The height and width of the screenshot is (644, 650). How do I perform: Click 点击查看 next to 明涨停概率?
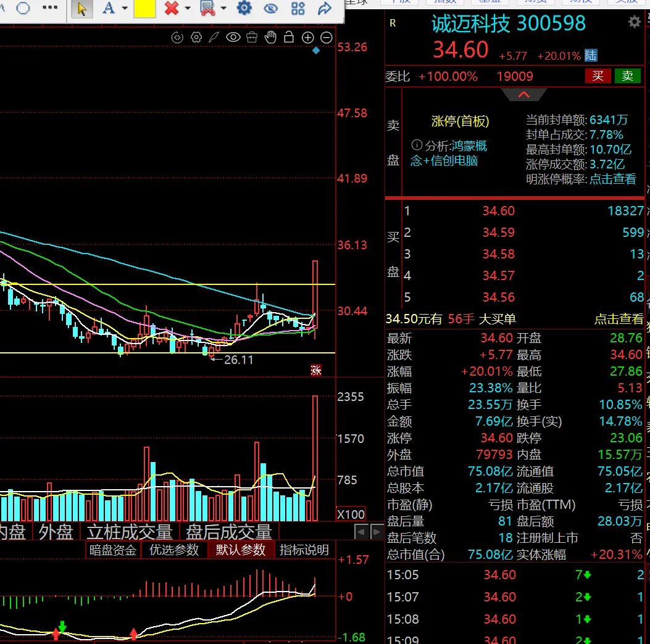613,180
